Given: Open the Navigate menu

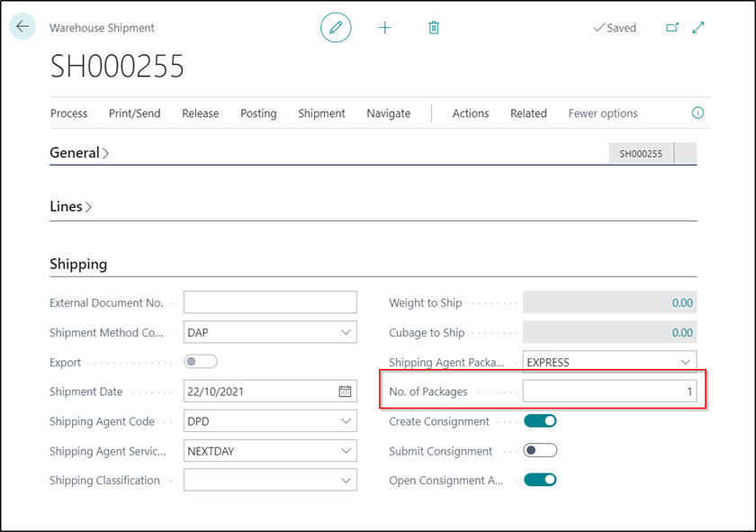Looking at the screenshot, I should click(388, 113).
